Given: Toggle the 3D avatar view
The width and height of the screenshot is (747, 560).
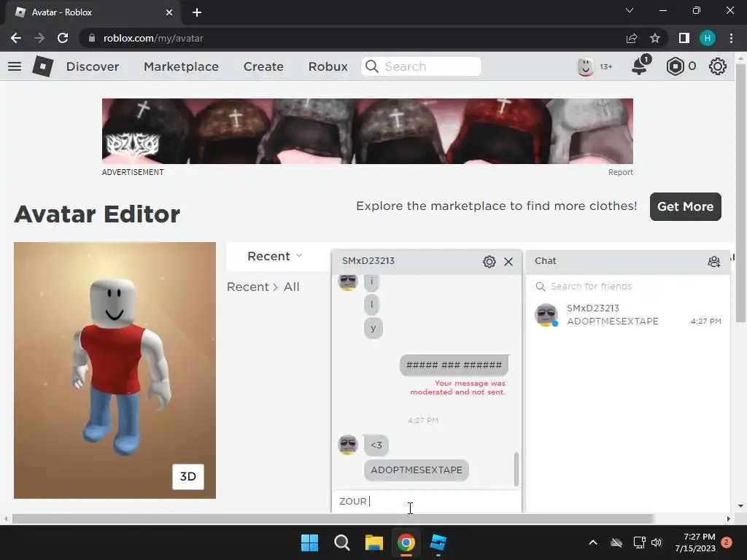Looking at the screenshot, I should point(187,477).
